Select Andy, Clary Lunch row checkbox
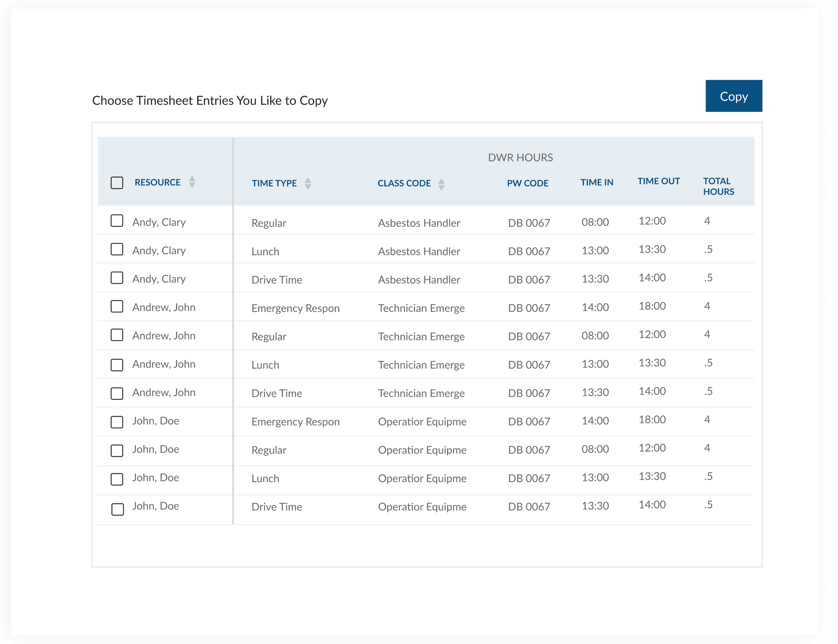Screen dimensions: 838x644 (x=117, y=249)
